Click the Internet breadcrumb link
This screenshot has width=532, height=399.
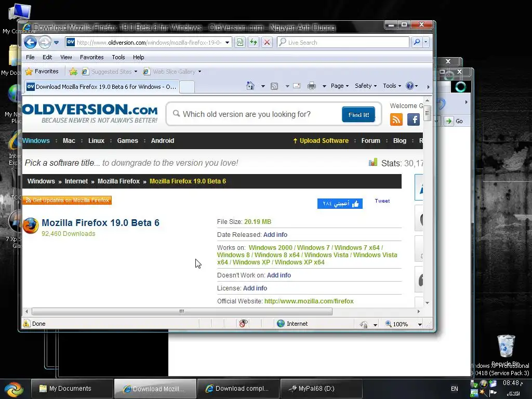pos(76,181)
